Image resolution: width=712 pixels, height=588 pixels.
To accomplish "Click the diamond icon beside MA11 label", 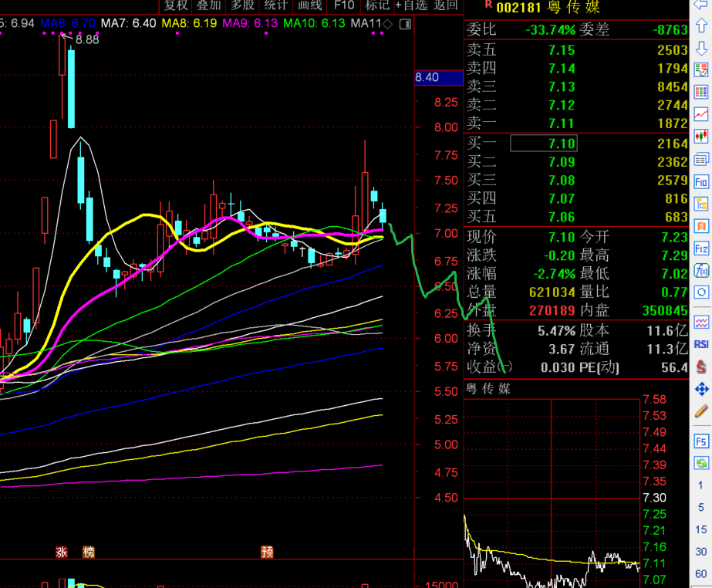I will (x=387, y=24).
